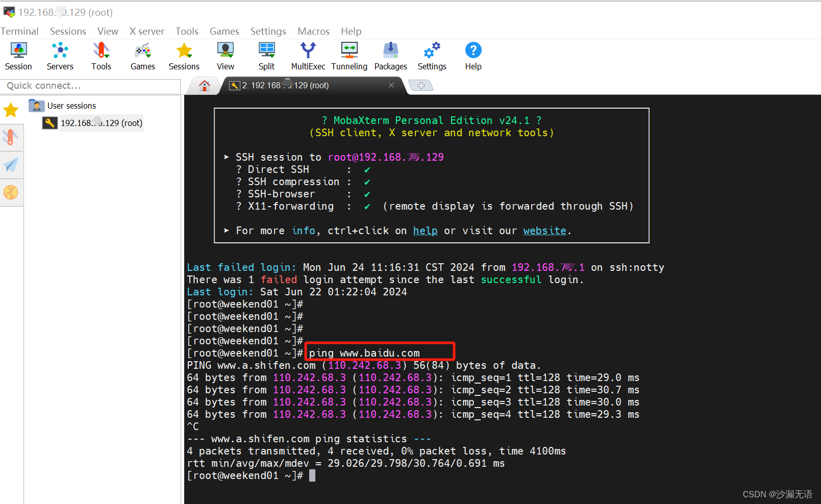Open a new tab with plus button

(421, 86)
